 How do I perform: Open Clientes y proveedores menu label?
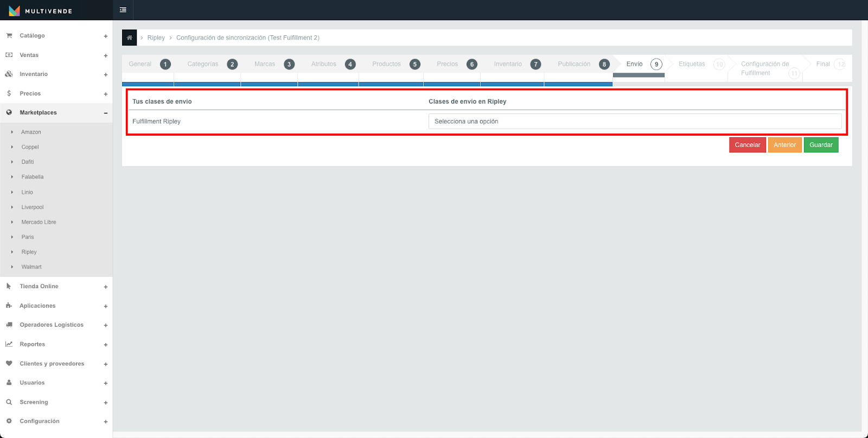click(52, 364)
